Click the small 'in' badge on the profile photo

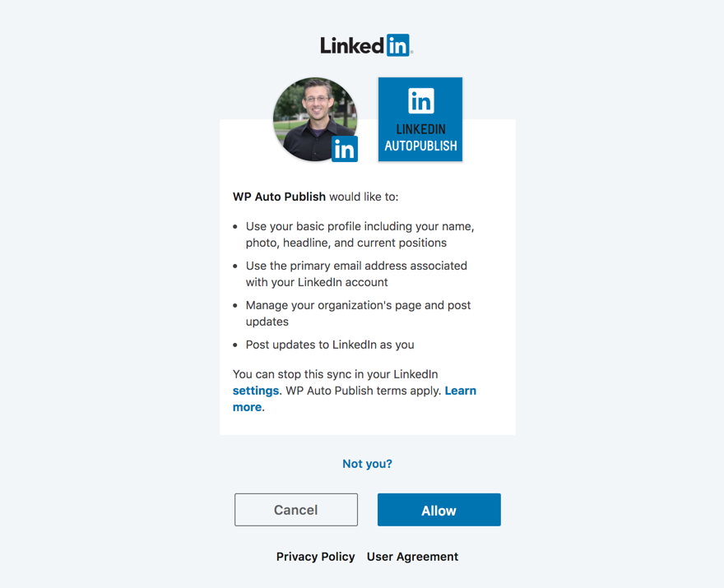click(x=343, y=149)
